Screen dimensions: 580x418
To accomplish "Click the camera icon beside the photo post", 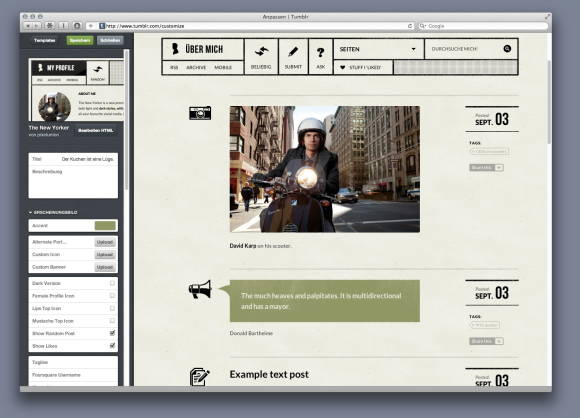I will [x=200, y=113].
